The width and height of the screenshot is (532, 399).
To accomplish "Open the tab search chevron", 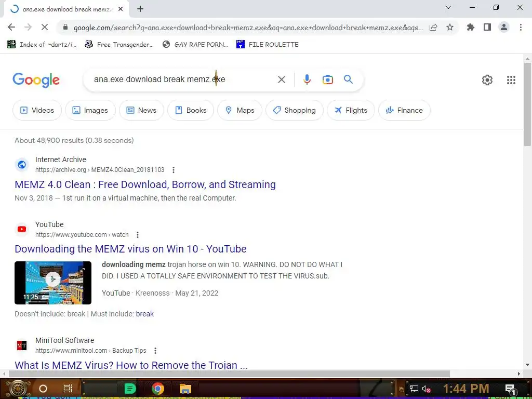I will pos(448,7).
